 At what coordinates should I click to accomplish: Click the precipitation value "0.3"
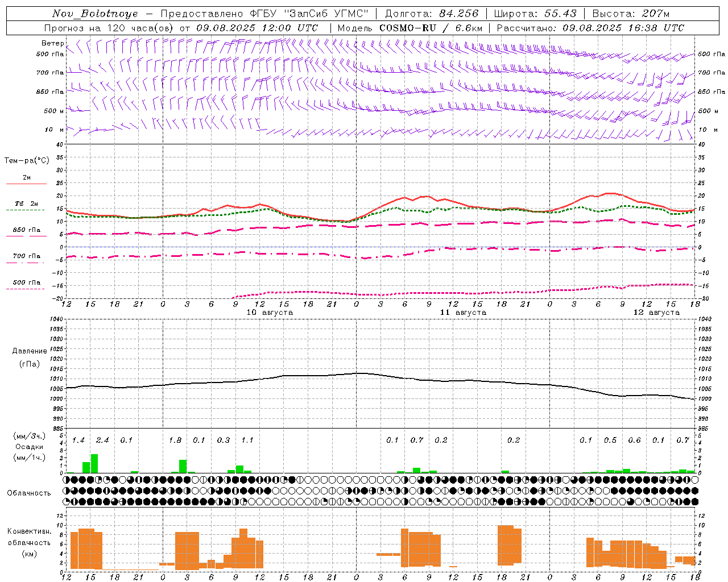[224, 440]
